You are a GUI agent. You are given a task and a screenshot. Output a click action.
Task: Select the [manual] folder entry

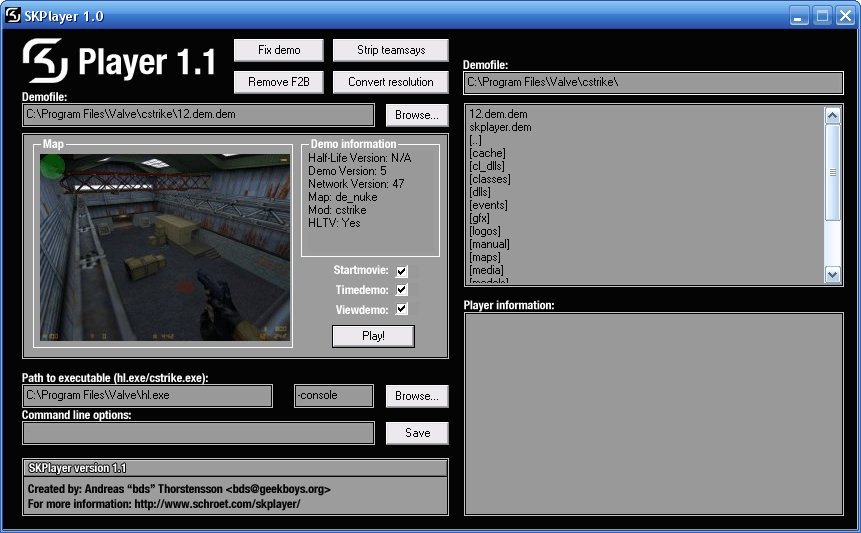[x=489, y=244]
